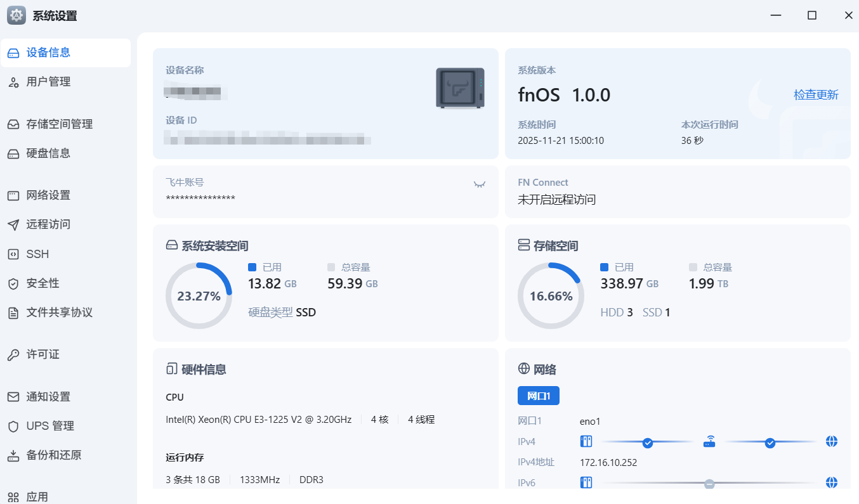Click the 系统安装空间 header drive icon
The width and height of the screenshot is (859, 504).
click(171, 245)
